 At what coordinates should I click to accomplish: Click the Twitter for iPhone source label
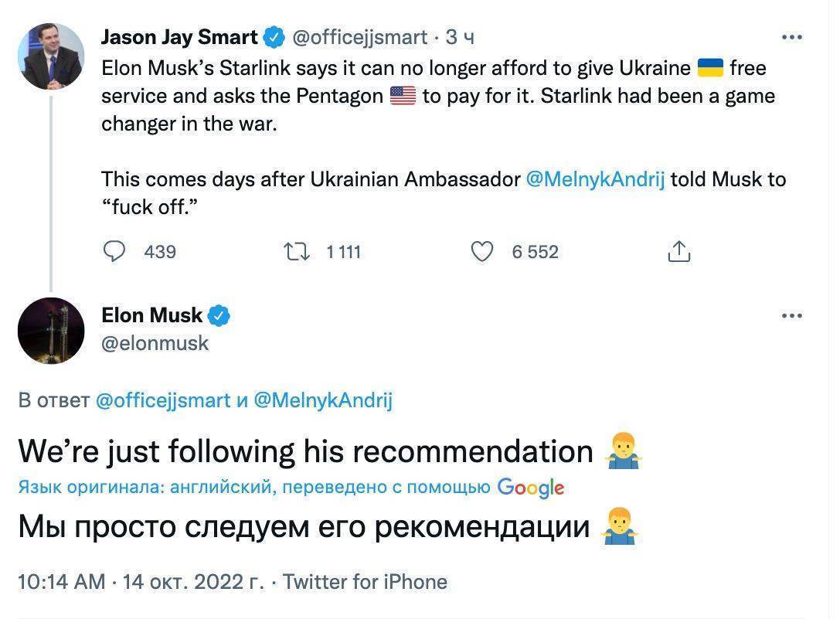coord(365,581)
